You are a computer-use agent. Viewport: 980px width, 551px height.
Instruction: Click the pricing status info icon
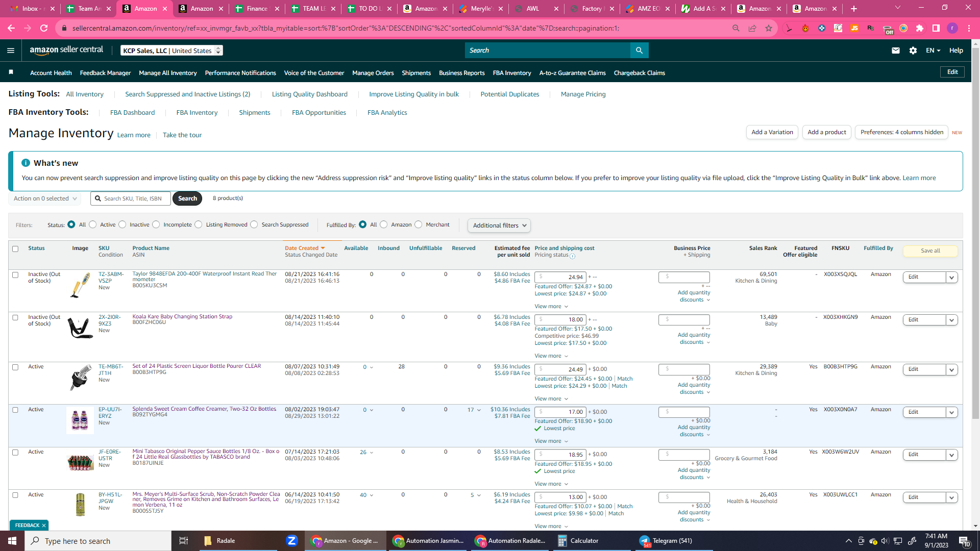click(572, 256)
